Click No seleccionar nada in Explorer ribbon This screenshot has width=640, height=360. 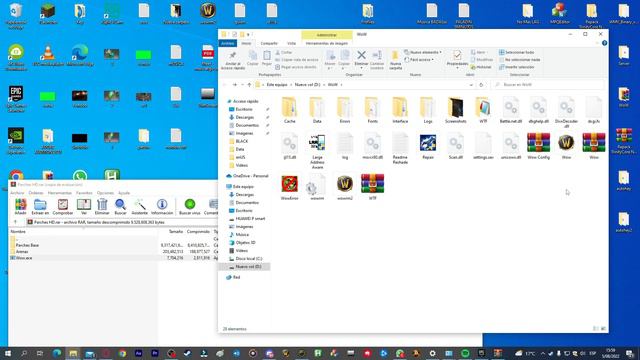tap(519, 60)
